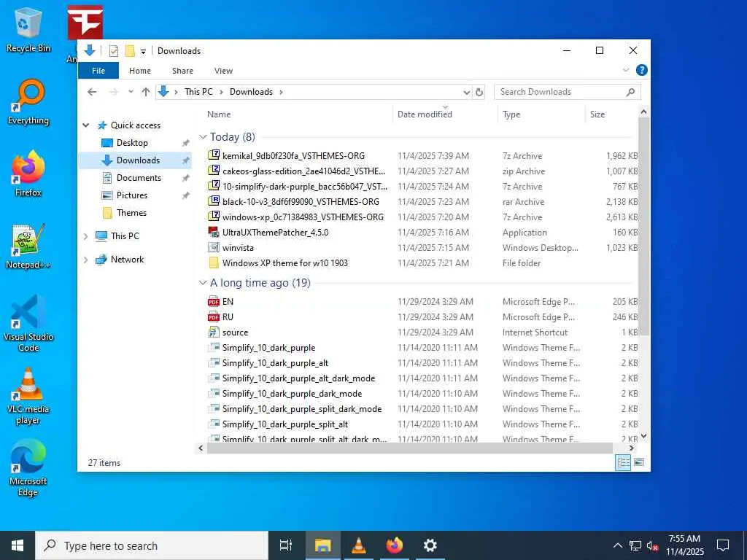Select 'Windows XP theme for w10 1903' folder

pos(285,262)
